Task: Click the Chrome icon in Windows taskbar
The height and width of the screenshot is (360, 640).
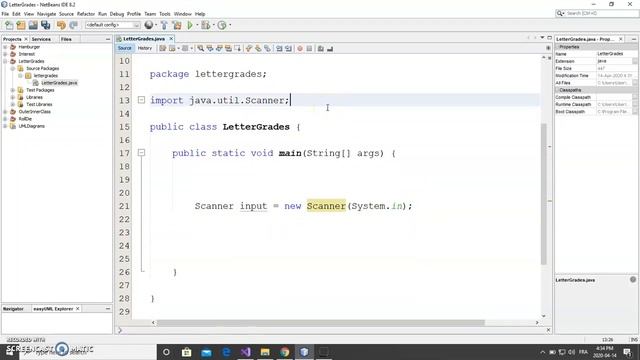Action: coord(284,352)
